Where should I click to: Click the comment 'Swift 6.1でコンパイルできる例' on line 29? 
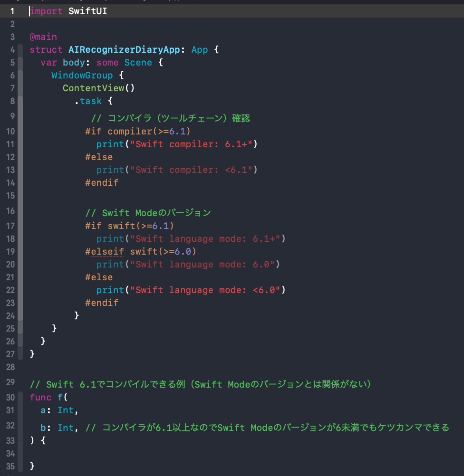click(116, 384)
